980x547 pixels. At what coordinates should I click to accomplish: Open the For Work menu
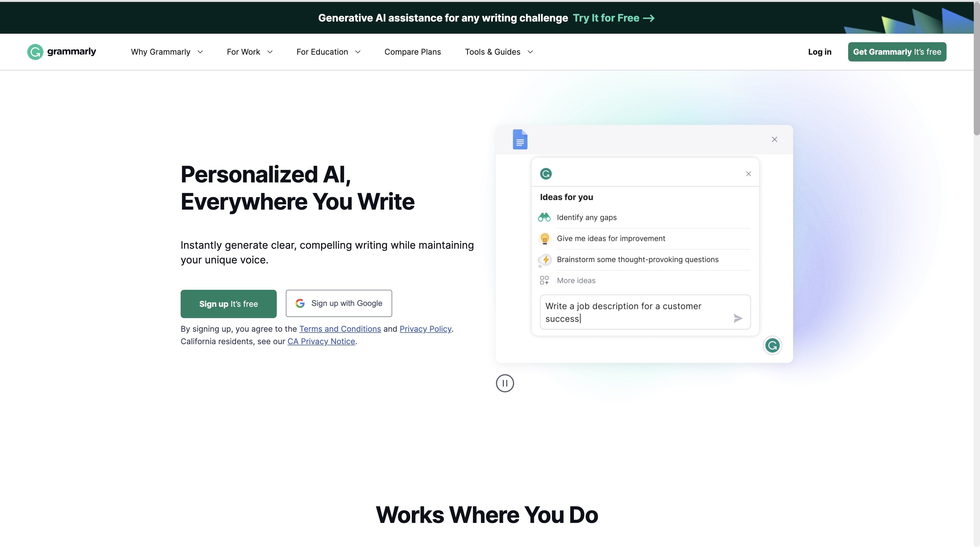(249, 52)
